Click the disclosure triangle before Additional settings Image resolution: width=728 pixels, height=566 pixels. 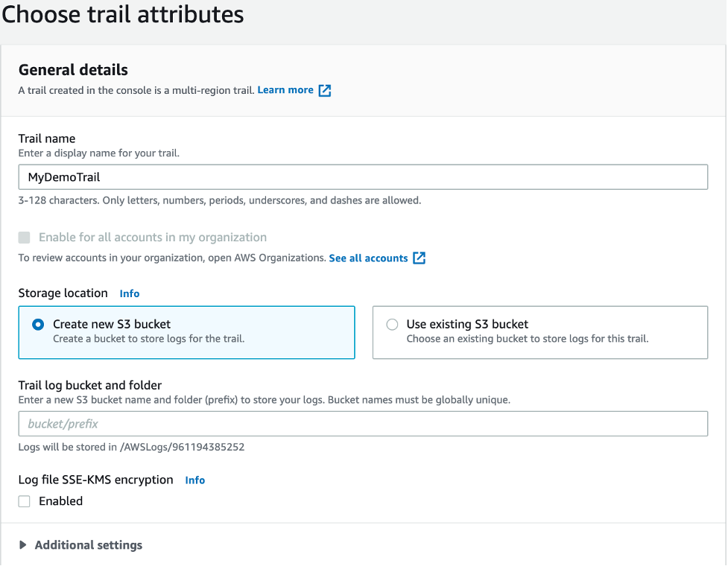pyautogui.click(x=23, y=544)
